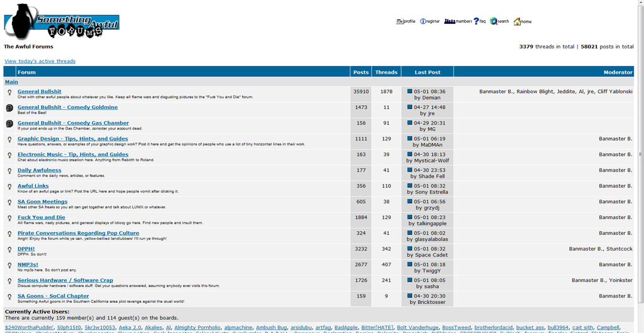This screenshot has width=644, height=333.
Task: Open last-post icon for 05-01 08:02 glasyalabolas
Action: click(410, 233)
